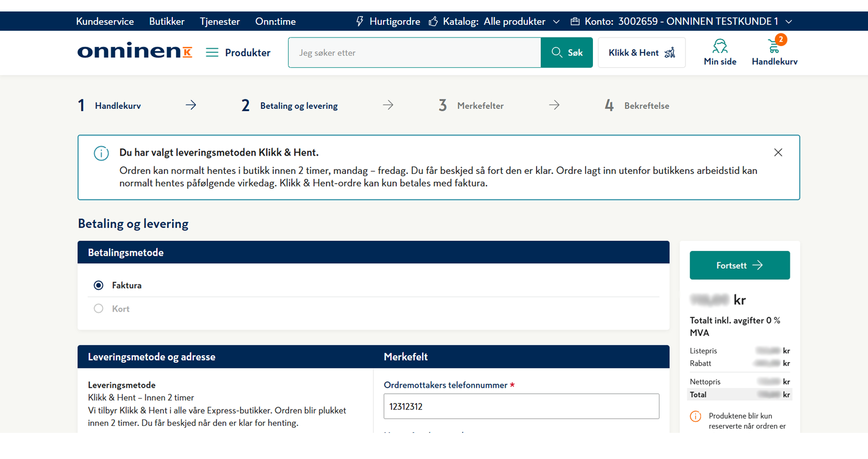Click the onninen logo

135,50
